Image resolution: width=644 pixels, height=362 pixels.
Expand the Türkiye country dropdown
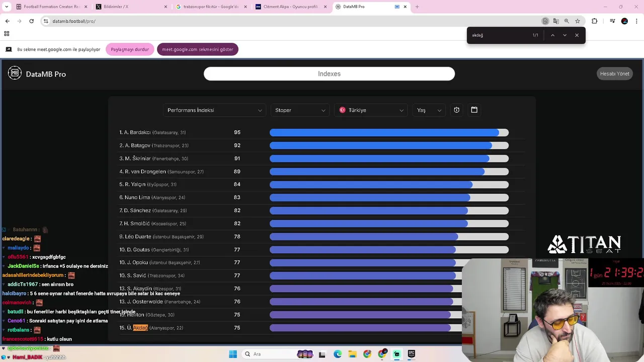tap(371, 110)
